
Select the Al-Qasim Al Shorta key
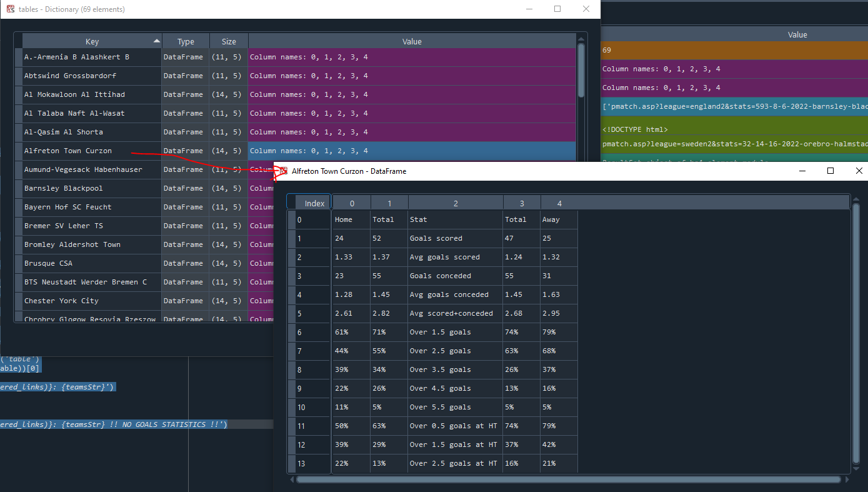(92, 132)
